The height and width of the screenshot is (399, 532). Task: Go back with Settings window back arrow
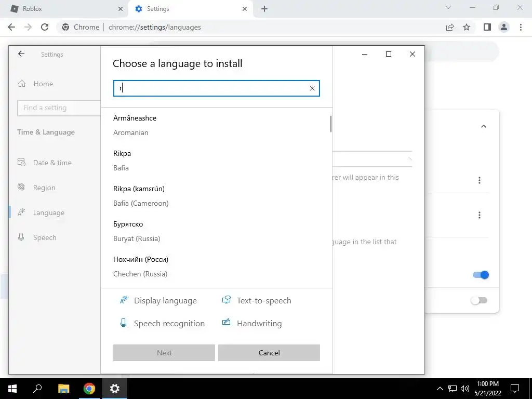(x=21, y=54)
